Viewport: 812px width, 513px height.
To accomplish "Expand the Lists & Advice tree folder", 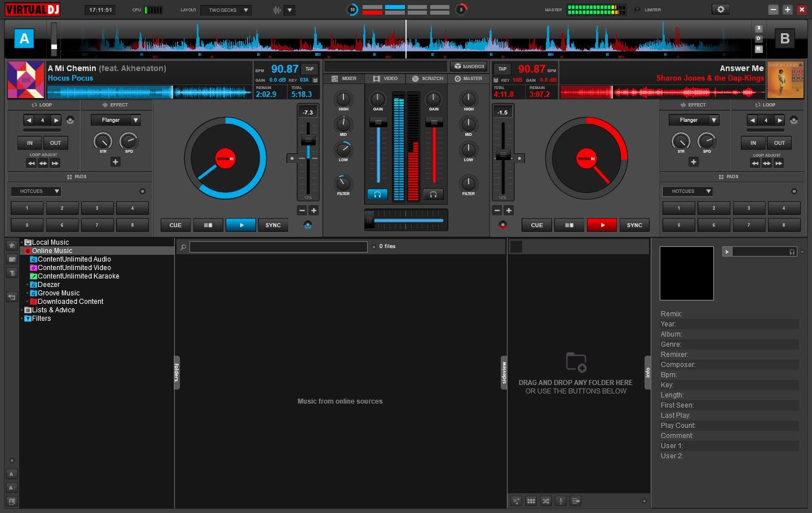I will pyautogui.click(x=23, y=310).
